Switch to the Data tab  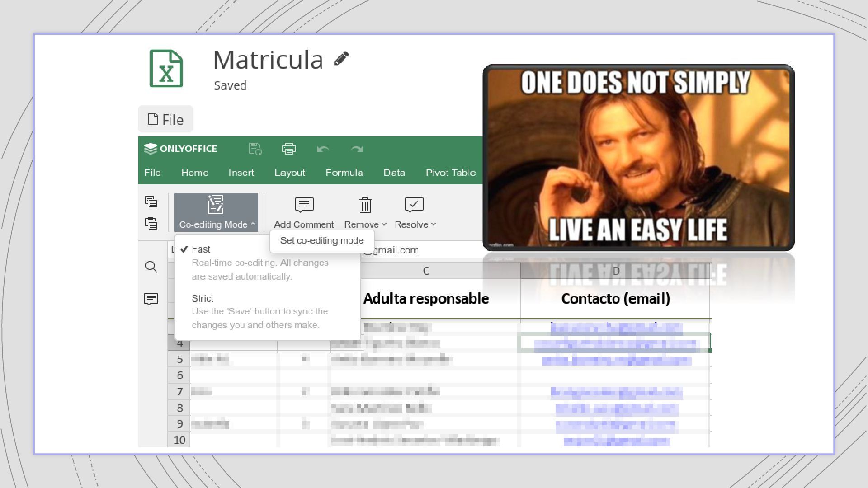tap(394, 173)
